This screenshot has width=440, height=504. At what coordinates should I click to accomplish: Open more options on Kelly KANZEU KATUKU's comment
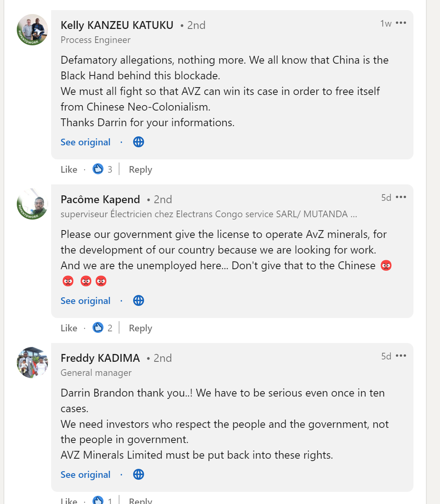tap(401, 23)
